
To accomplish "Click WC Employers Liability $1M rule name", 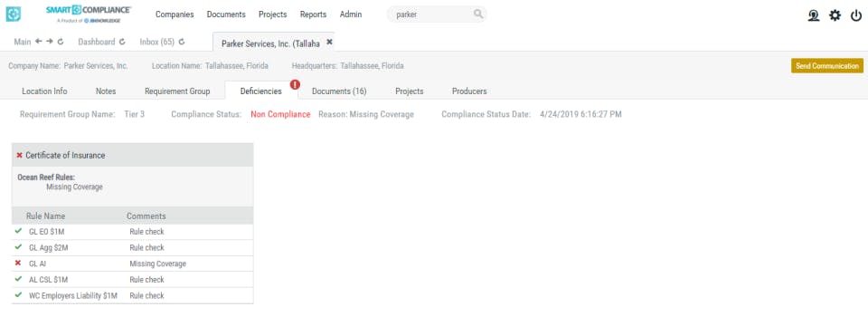I will [73, 295].
